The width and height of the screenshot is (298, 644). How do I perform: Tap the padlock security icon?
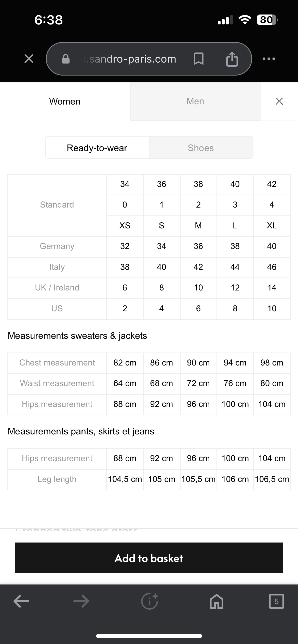click(x=66, y=59)
